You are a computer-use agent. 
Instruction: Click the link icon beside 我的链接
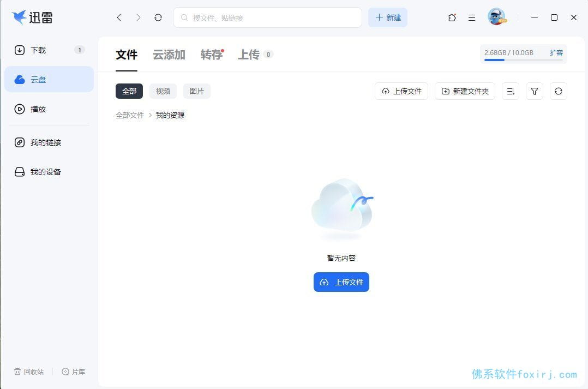20,142
